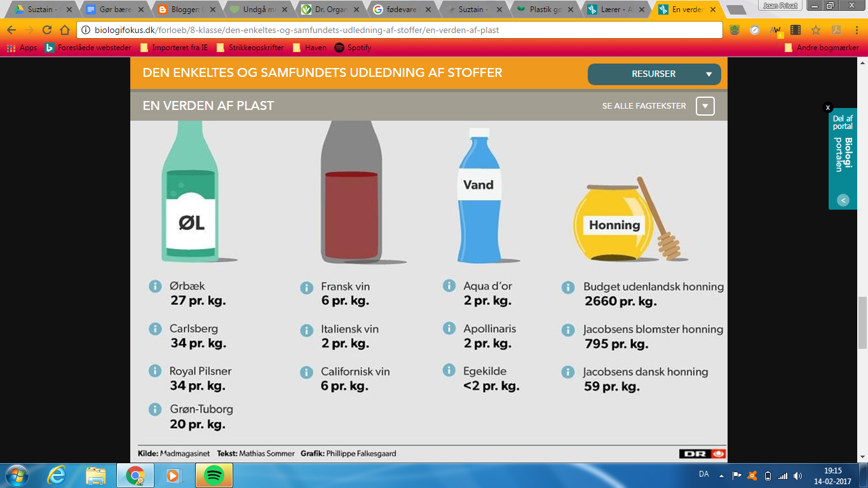The width and height of the screenshot is (868, 488).
Task: Click the info icon beside Californisk vin
Action: (306, 372)
